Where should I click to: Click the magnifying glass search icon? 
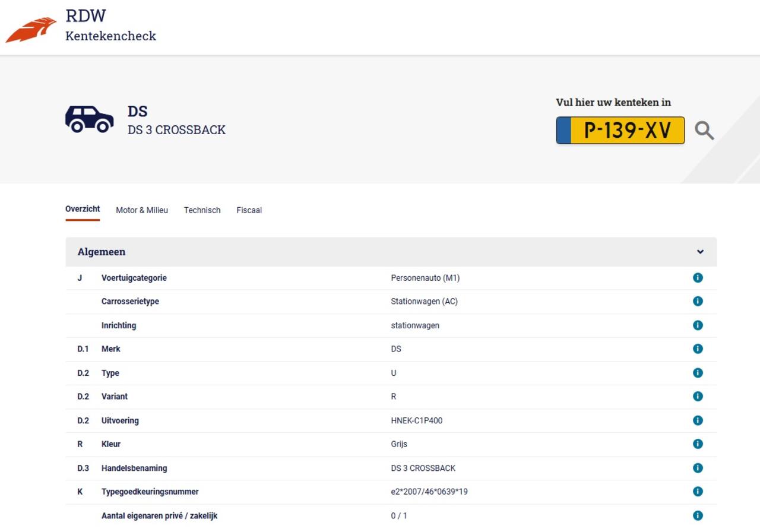[x=704, y=130]
